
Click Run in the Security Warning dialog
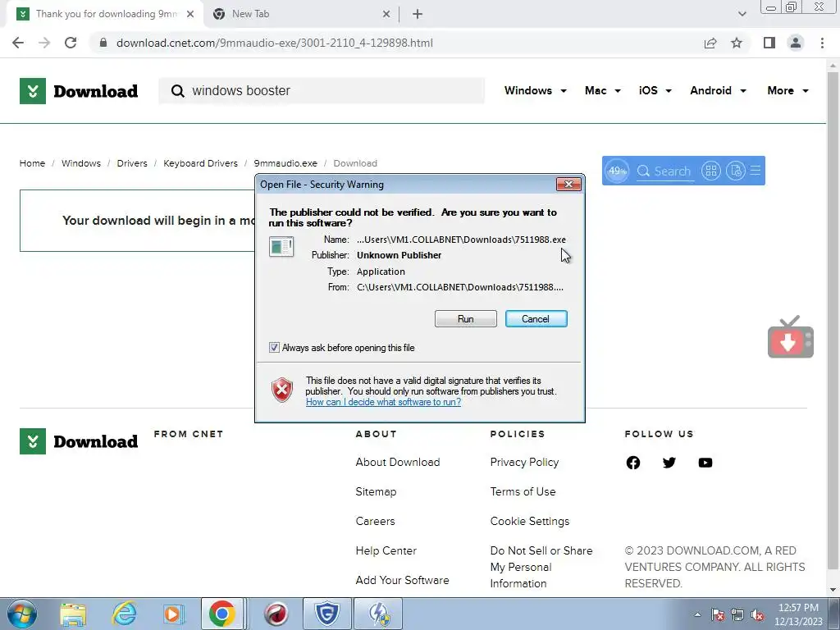pos(466,319)
